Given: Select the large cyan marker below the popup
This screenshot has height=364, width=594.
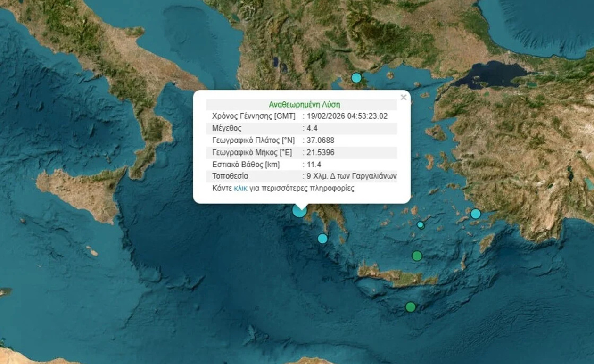Looking at the screenshot, I should pyautogui.click(x=299, y=210).
